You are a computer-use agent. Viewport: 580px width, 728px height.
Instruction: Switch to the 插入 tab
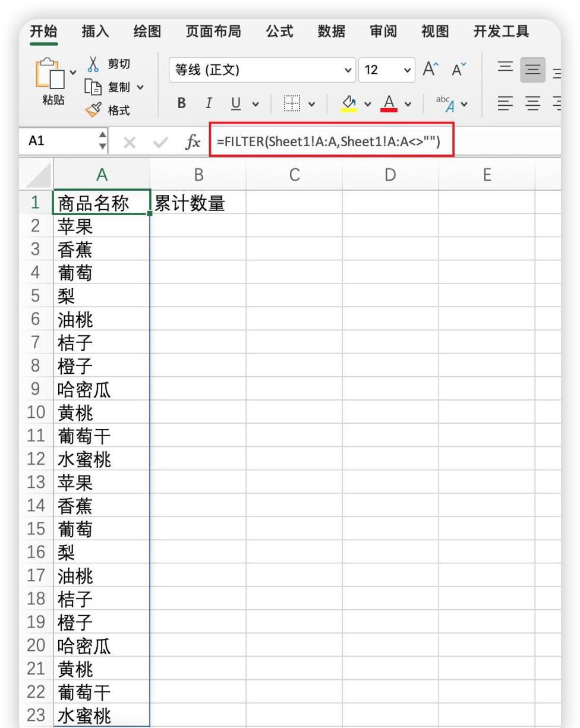95,31
